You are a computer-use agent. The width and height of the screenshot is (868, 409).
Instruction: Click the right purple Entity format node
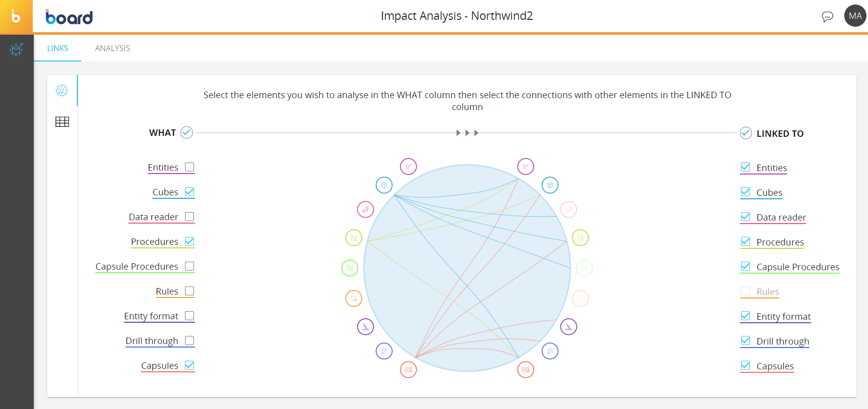tap(568, 327)
